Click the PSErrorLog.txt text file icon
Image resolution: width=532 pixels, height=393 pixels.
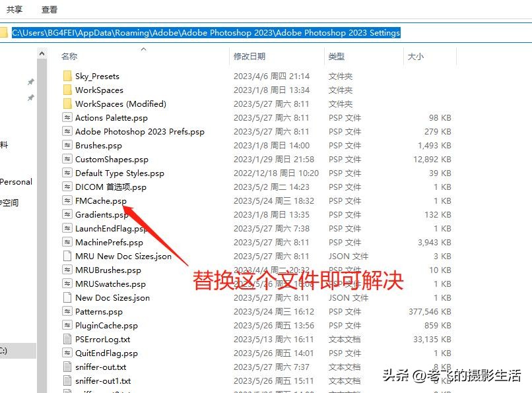(x=67, y=339)
